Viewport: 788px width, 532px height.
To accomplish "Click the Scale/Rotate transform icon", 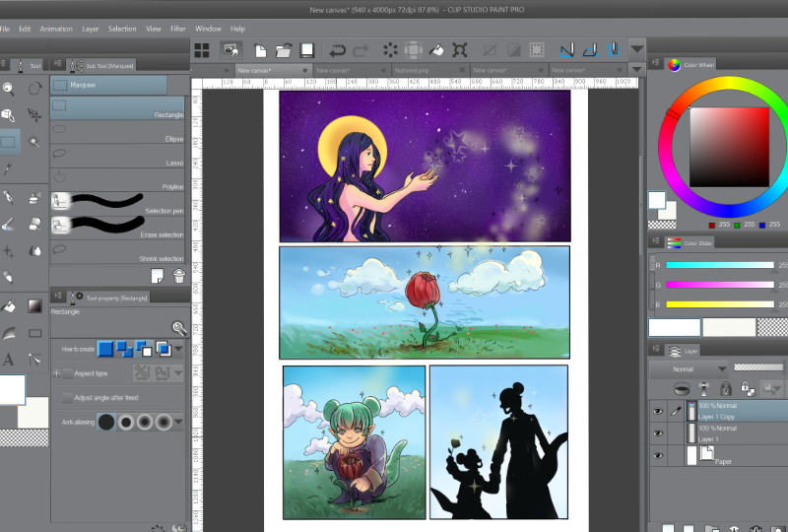I will pyautogui.click(x=460, y=50).
